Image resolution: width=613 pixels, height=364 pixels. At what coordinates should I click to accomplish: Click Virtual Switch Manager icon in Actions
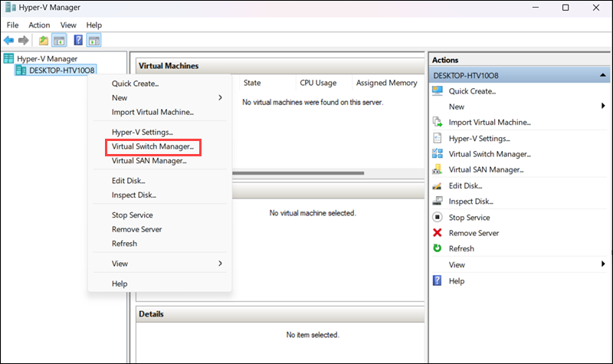pyautogui.click(x=437, y=154)
